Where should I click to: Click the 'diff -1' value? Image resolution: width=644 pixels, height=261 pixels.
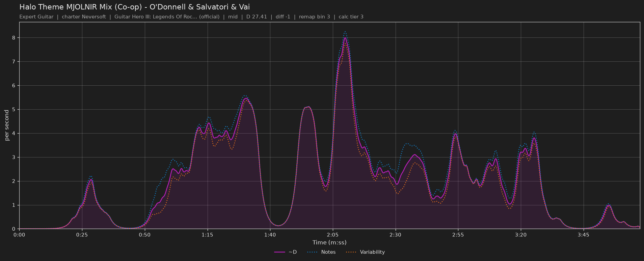click(x=283, y=17)
